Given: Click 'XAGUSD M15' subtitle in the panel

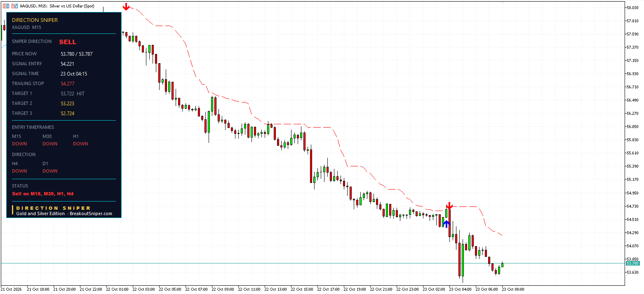Looking at the screenshot, I should [x=26, y=27].
